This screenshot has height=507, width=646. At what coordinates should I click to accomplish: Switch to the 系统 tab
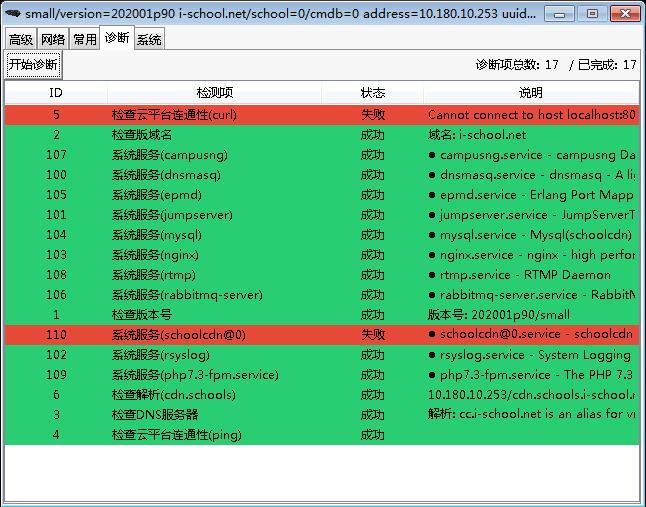click(x=149, y=40)
